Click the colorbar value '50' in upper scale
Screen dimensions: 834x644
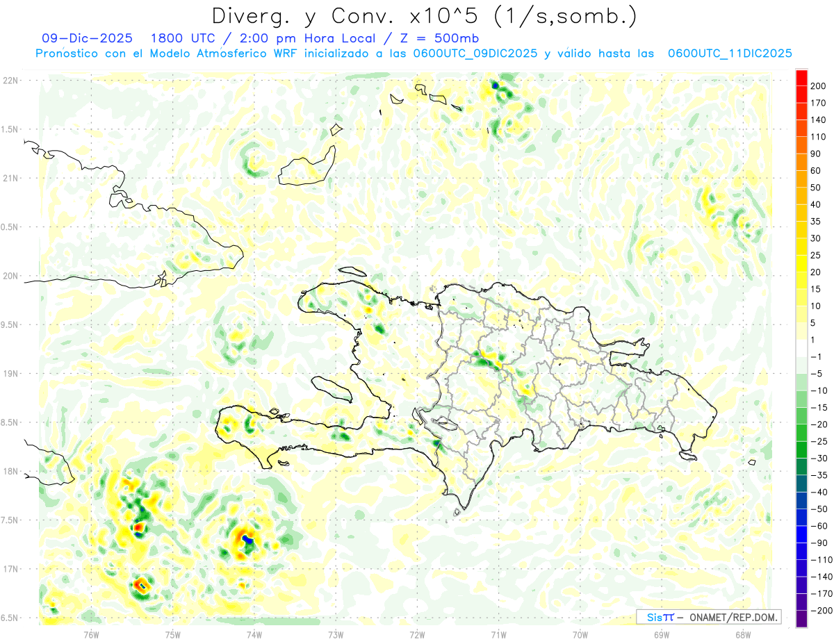pos(816,188)
